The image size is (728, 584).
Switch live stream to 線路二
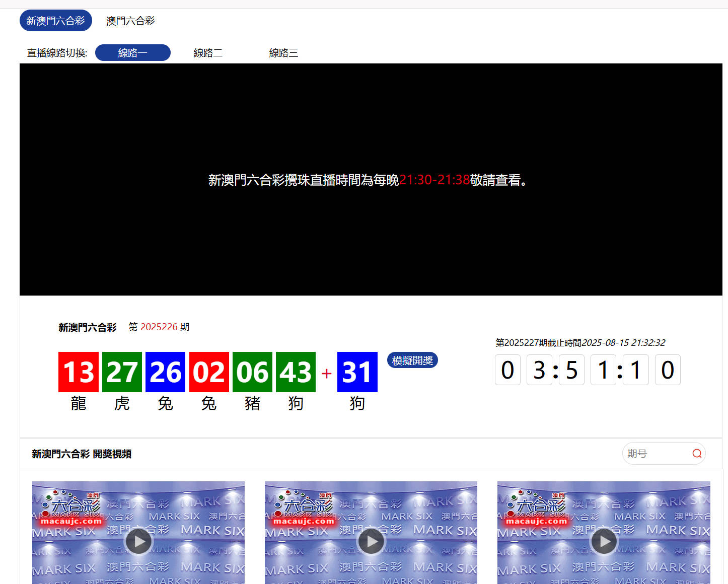coord(208,53)
